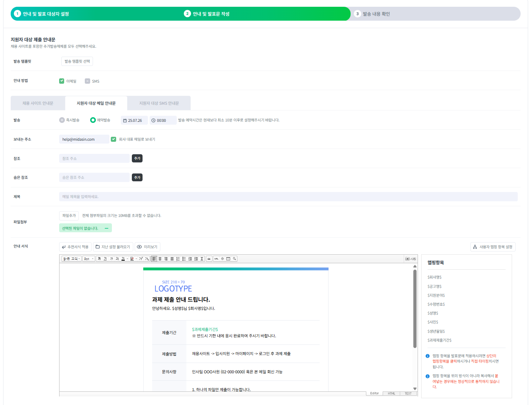Click the bold formatting icon in editor
The height and width of the screenshot is (405, 532).
pos(99,259)
